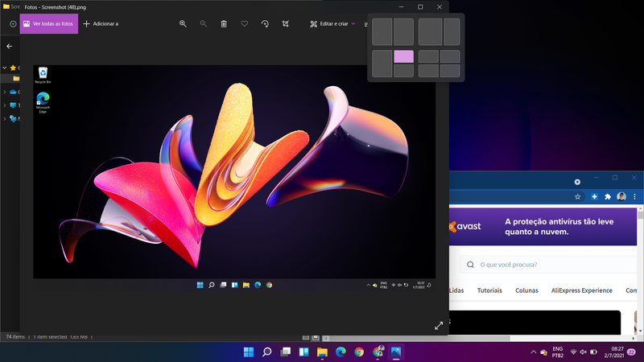Snap window to tall left zone of three-zone layout
Viewport: 644px width, 362px height.
tap(382, 64)
